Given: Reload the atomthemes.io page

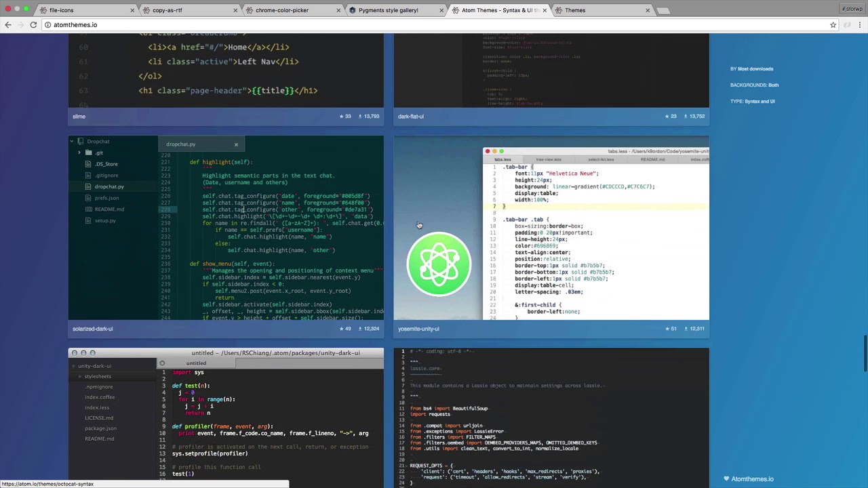Looking at the screenshot, I should click(33, 24).
